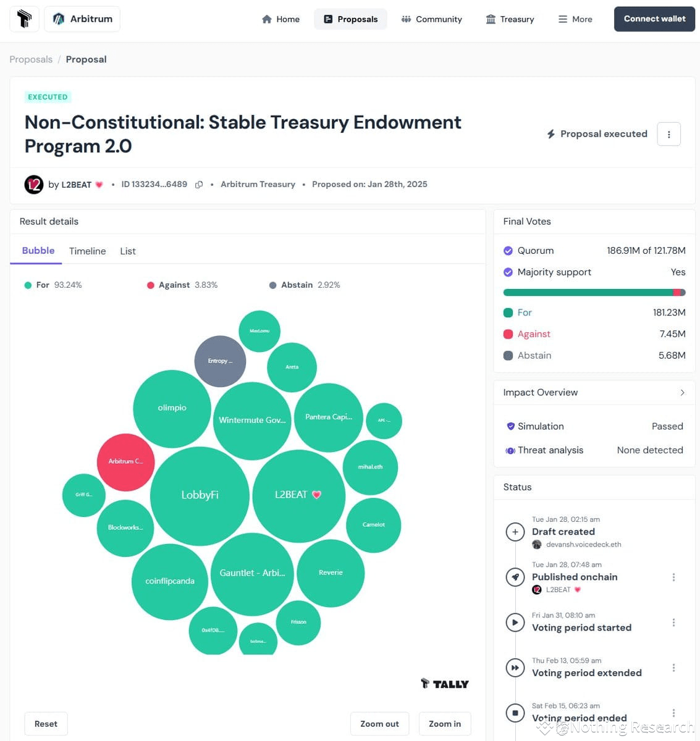Select the Wintermute Gov... bubble
The height and width of the screenshot is (741, 700).
[252, 421]
